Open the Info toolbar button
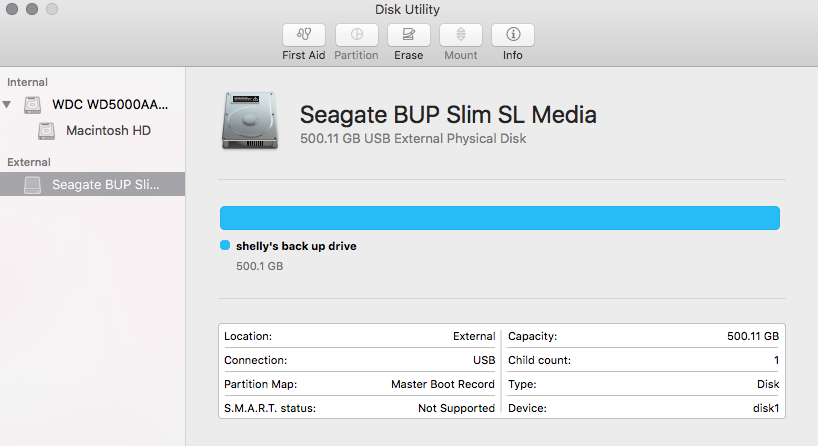The image size is (818, 446). tap(513, 35)
